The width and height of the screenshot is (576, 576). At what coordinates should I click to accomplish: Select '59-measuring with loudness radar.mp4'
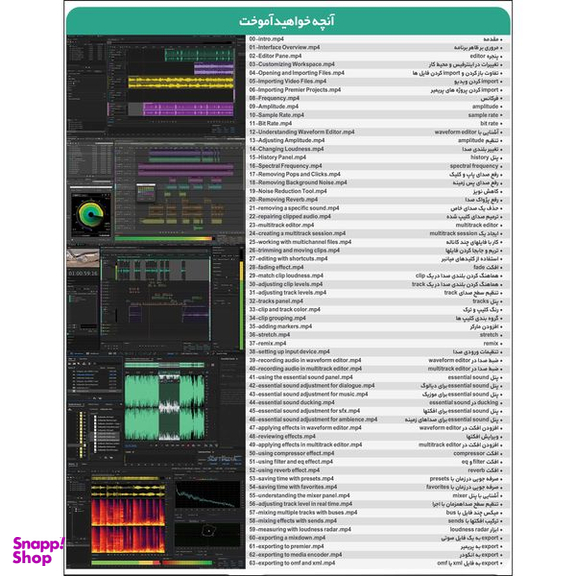[x=300, y=529]
